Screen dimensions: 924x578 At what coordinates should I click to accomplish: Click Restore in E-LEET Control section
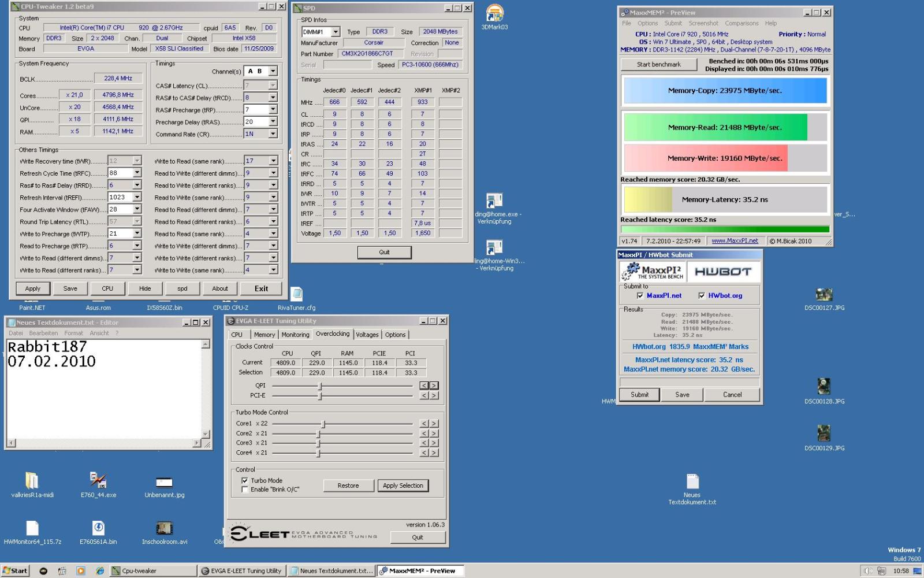click(348, 486)
